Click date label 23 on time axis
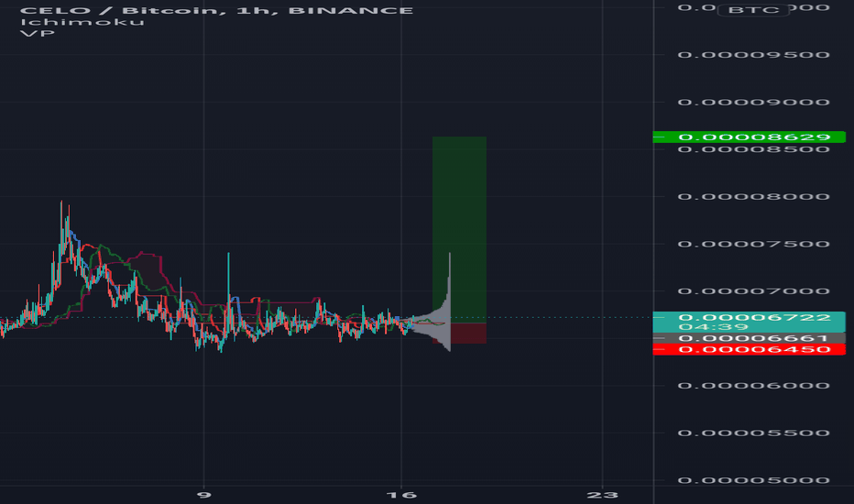The width and height of the screenshot is (854, 504). pyautogui.click(x=603, y=495)
